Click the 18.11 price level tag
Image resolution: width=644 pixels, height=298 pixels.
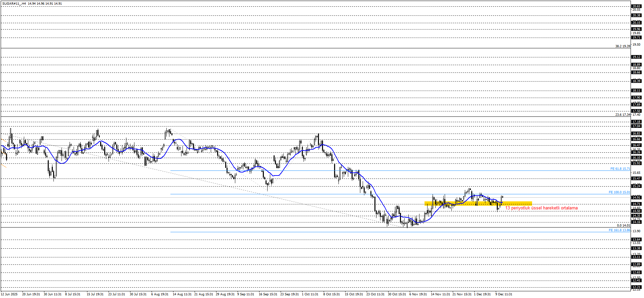[x=636, y=91]
